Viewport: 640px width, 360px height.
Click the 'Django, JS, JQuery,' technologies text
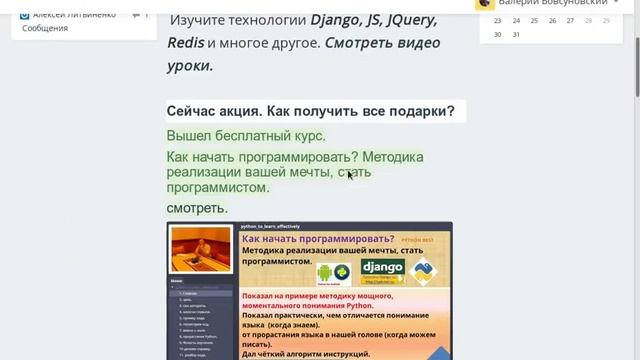coord(374,20)
